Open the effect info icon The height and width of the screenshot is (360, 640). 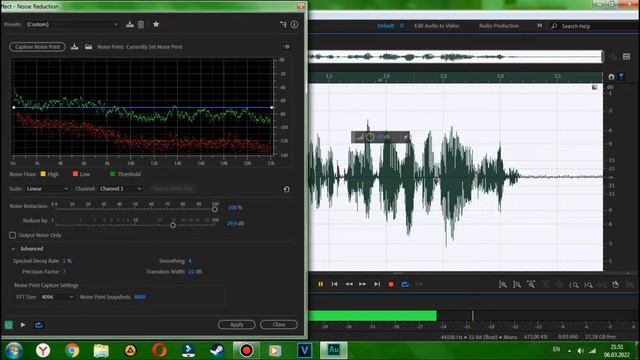tap(294, 24)
